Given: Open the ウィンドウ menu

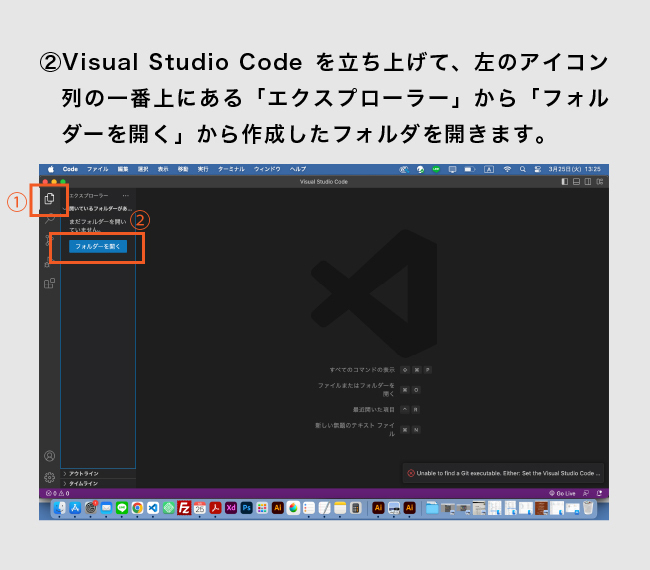Looking at the screenshot, I should [x=267, y=169].
